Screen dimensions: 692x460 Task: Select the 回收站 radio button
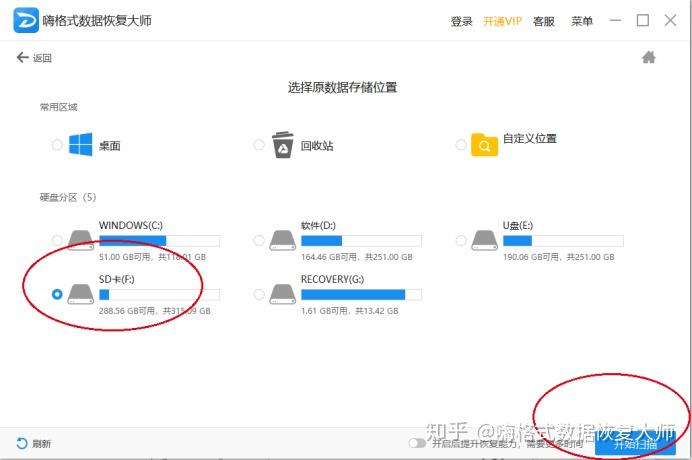259,144
